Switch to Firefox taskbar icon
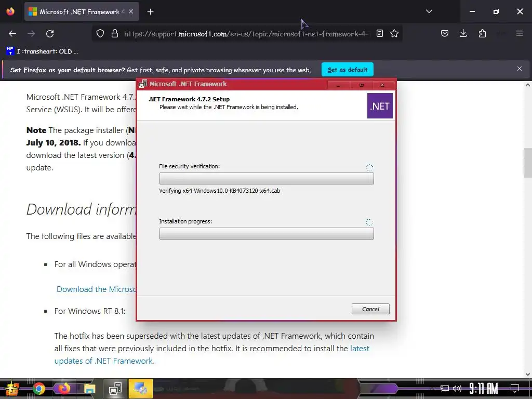The image size is (532, 399). (63, 389)
